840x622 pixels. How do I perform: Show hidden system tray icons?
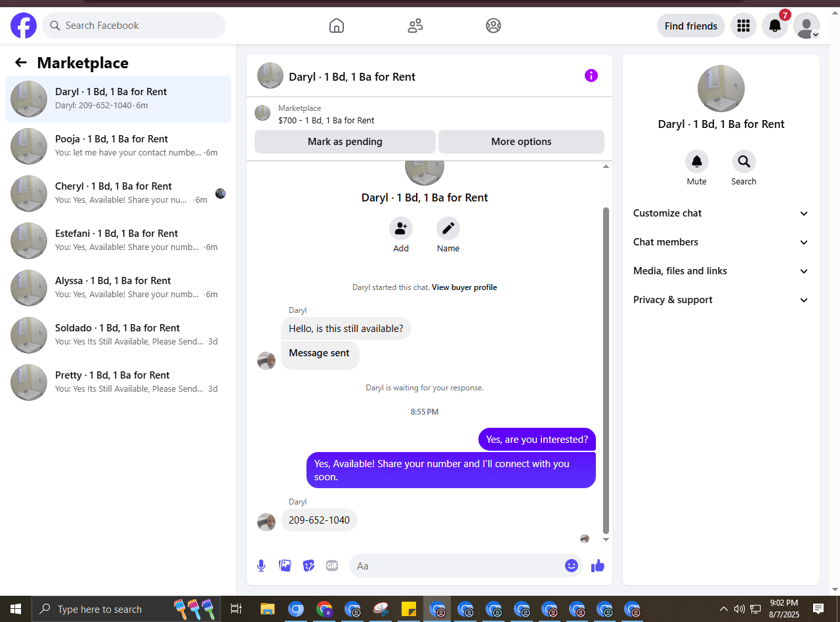[724, 609]
